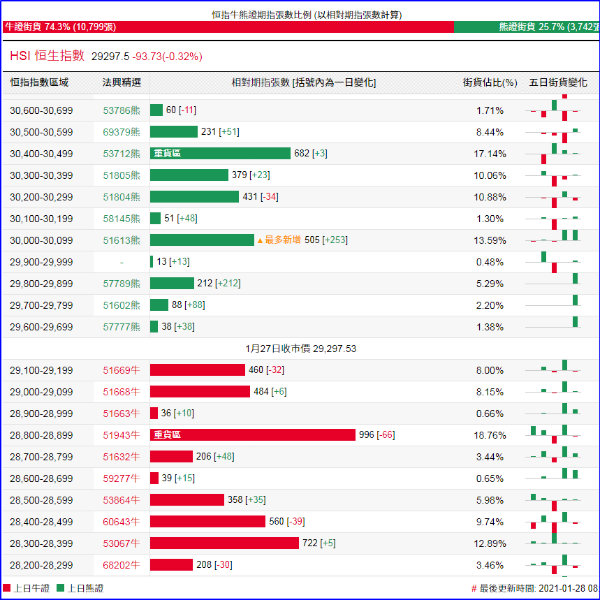Click the 五日街貨變化 column header

[x=558, y=82]
